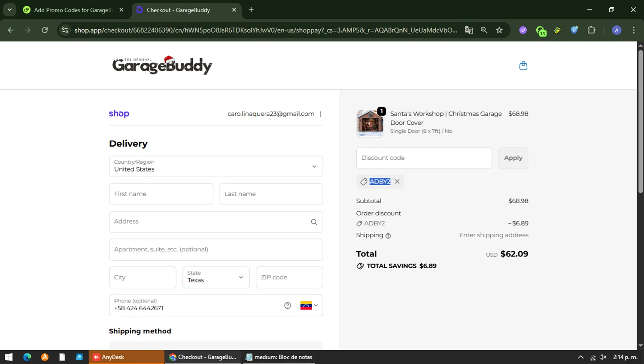Screen dimensions: 644x364
Task: Open the tab search dropdown arrow
Action: pos(9,9)
